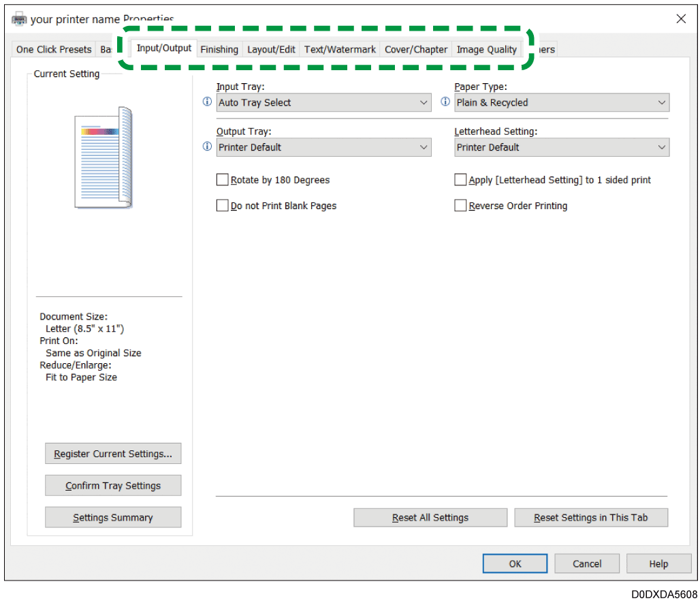Toggle Do not Print Blank Pages

pyautogui.click(x=222, y=206)
